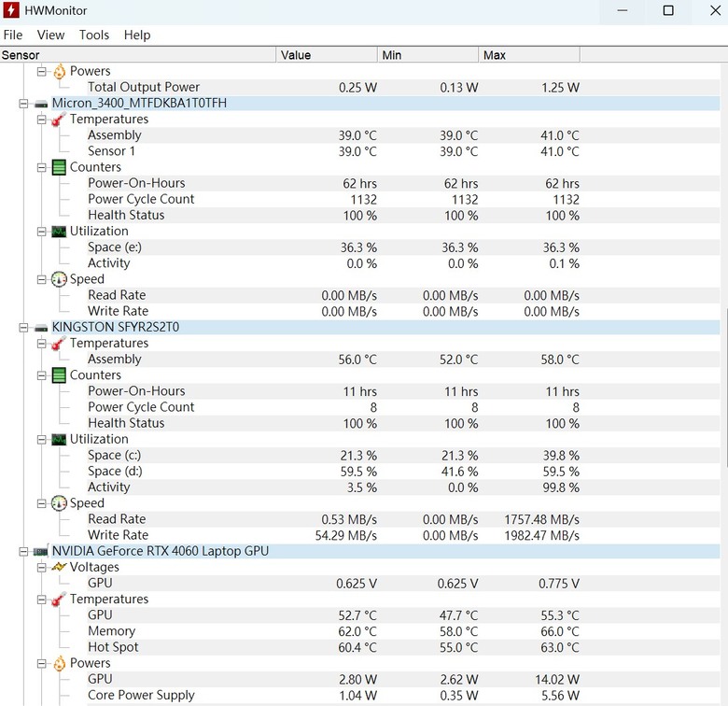728x706 pixels.
Task: Click the Utilization graph icon under Micron_3400
Action: point(59,232)
